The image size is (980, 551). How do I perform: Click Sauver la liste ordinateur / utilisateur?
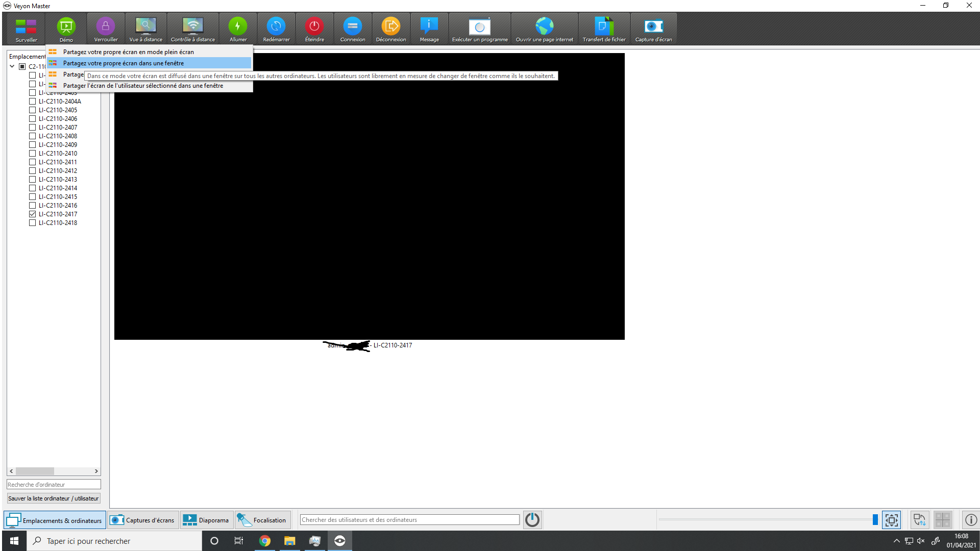click(x=54, y=498)
